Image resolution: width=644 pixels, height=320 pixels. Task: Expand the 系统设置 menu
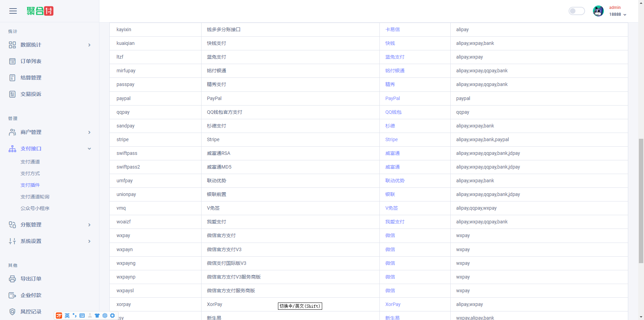pos(89,241)
